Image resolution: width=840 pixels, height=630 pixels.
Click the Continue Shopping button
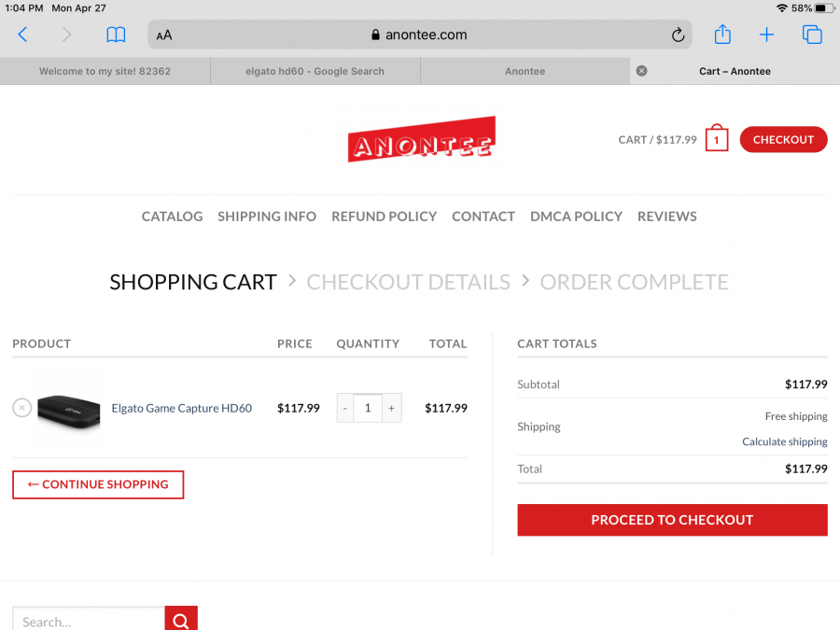(x=98, y=484)
